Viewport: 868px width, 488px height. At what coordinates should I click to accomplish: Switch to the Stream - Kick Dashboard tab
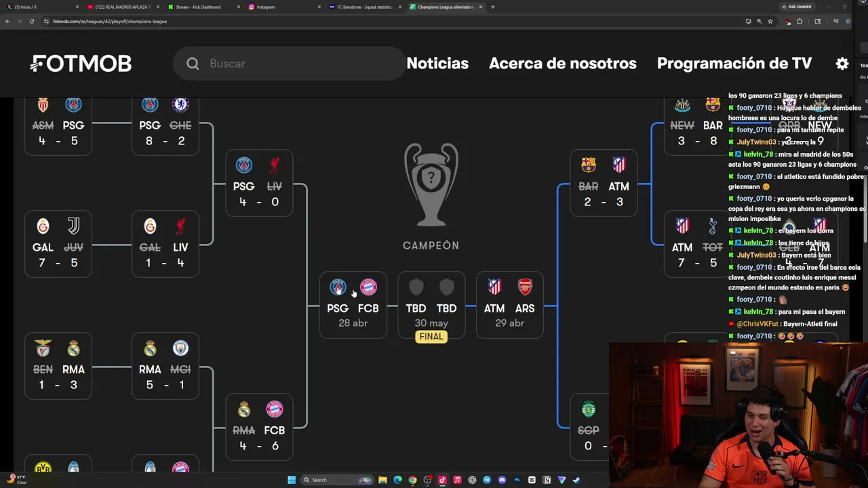coord(203,7)
